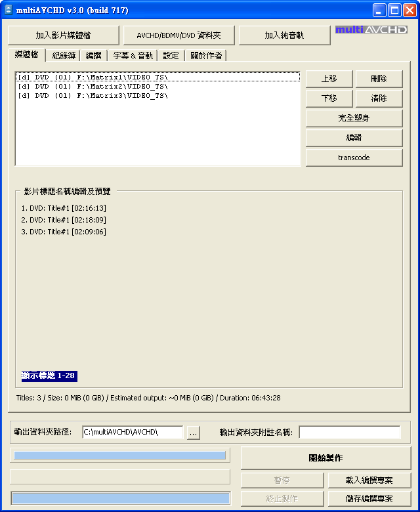420x512 pixels.
Task: Select title 3. DVD: Title#1 [02:09:06]
Action: click(x=64, y=232)
